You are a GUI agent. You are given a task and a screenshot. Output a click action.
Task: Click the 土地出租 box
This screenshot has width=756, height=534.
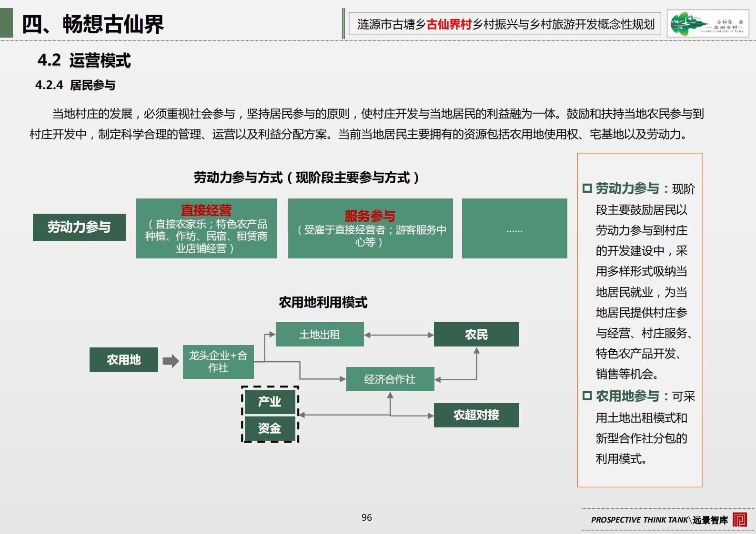(x=320, y=335)
